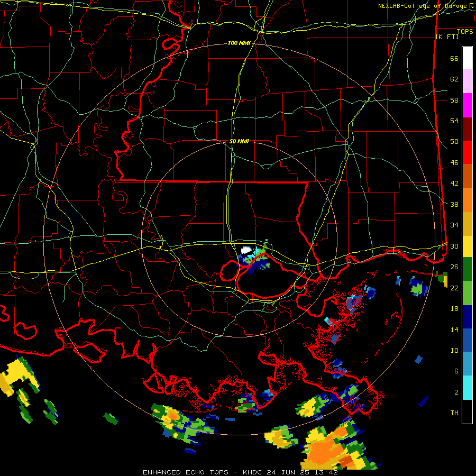The image size is (476, 476).
Task: Click the white swatch in the tops legend
Action: pos(467,58)
